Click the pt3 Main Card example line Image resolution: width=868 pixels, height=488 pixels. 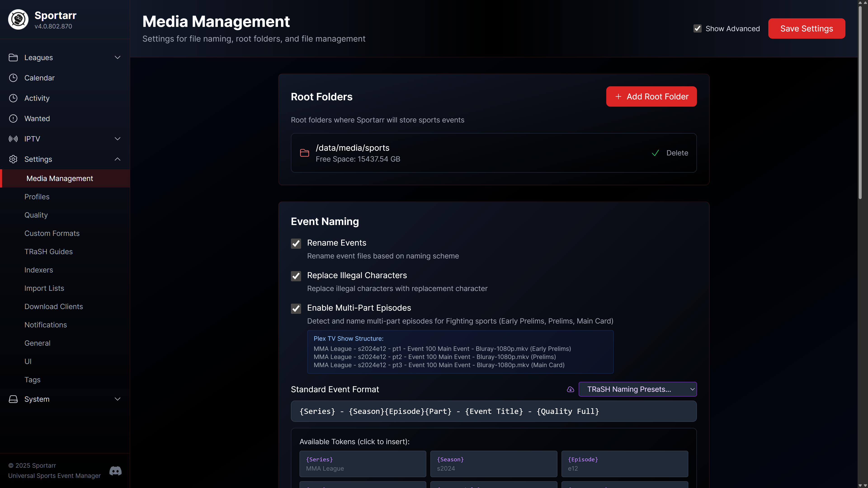tap(439, 365)
